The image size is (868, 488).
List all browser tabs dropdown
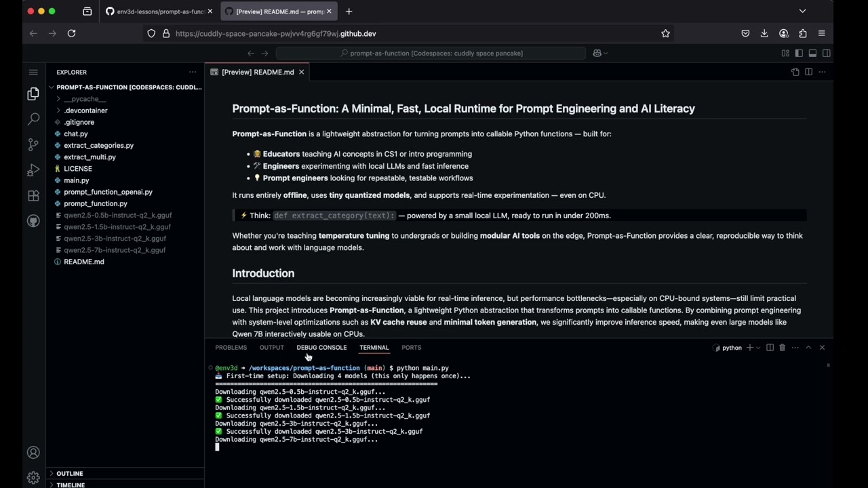click(x=802, y=12)
